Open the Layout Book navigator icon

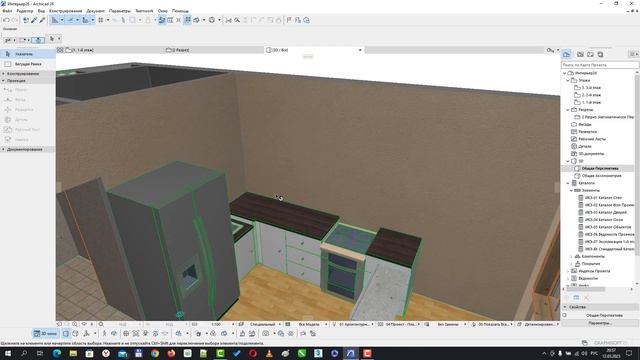(590, 54)
